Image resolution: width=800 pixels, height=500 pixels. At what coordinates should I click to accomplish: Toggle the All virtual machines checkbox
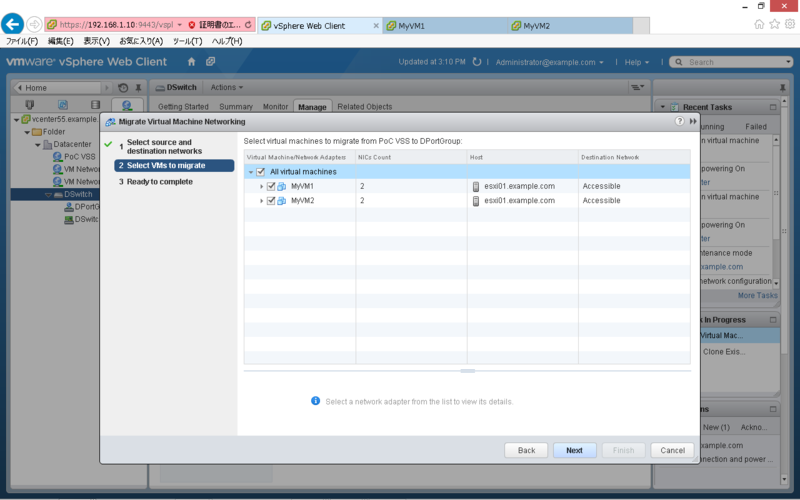(x=260, y=172)
